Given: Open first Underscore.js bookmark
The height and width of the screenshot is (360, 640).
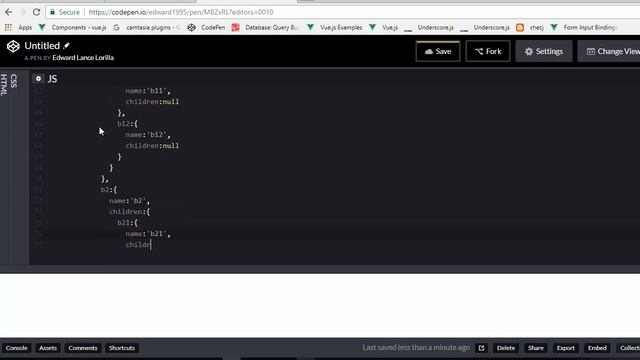Looking at the screenshot, I should pyautogui.click(x=429, y=27).
